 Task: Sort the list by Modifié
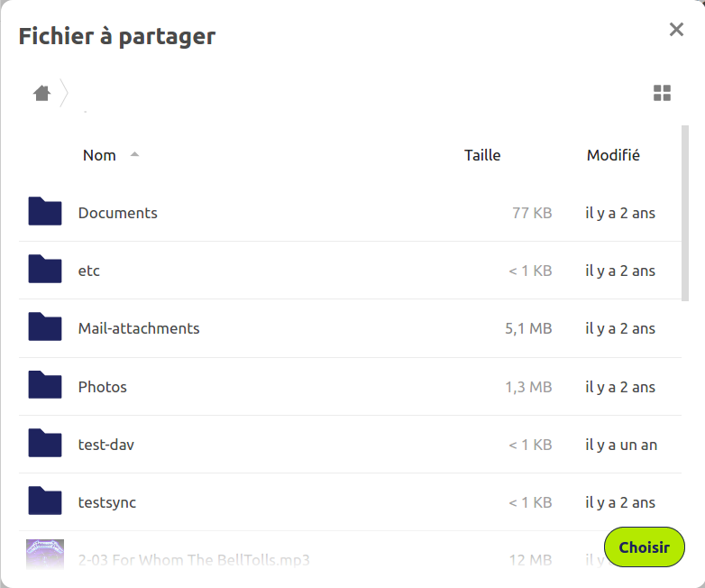click(613, 155)
